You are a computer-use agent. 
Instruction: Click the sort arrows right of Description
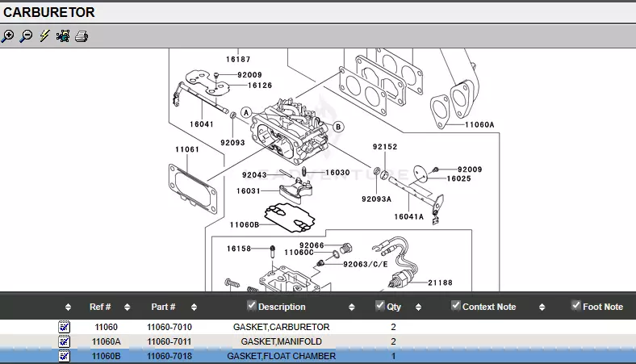(352, 307)
